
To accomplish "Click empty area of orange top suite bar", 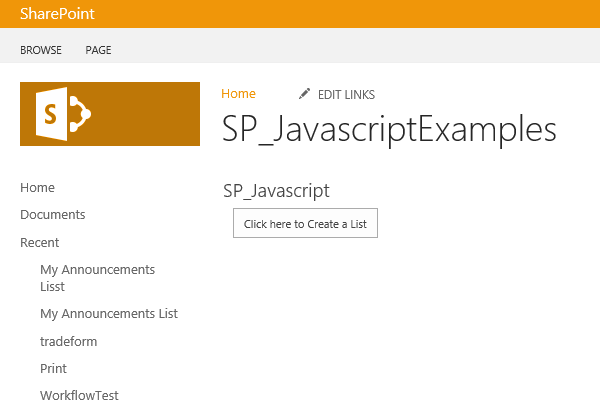I will [x=350, y=14].
